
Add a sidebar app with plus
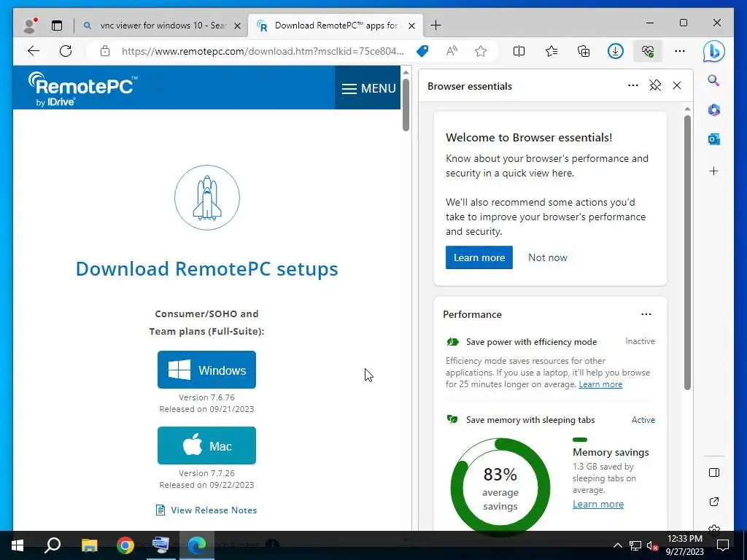coord(713,171)
